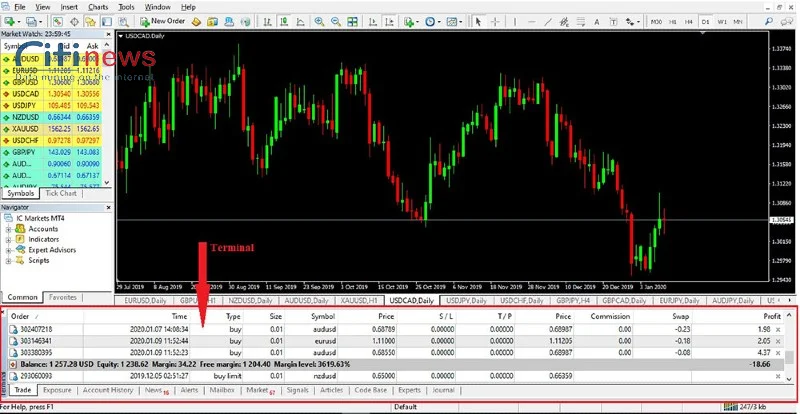Select the Crosshair tool
Image resolution: width=800 pixels, height=414 pixels.
[495, 21]
